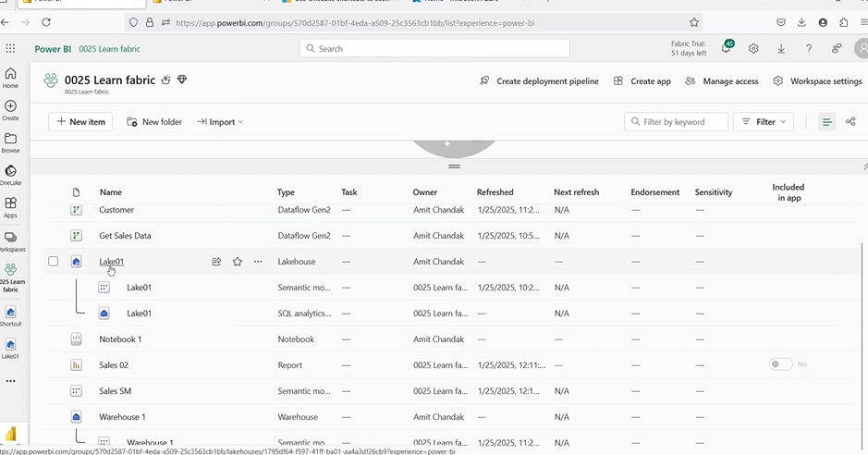Screen dimensions: 868x455
Task: Open the Lake01 item in sidebar
Action: [10, 348]
